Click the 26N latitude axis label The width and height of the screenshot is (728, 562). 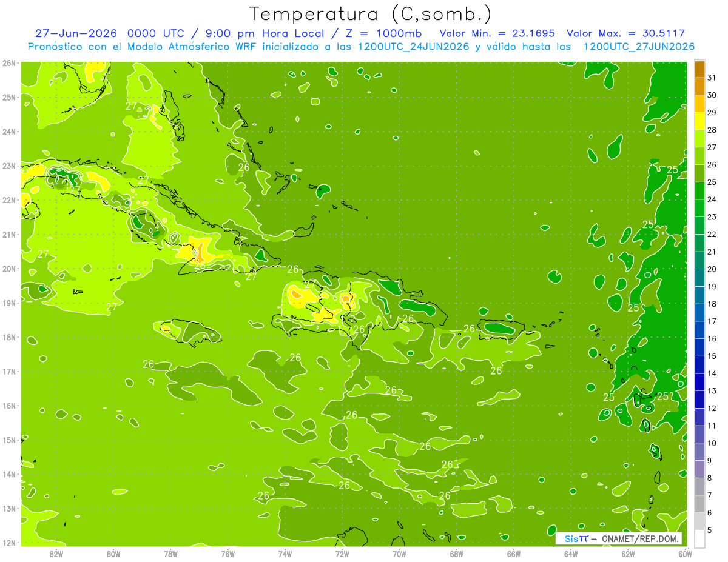[x=9, y=63]
